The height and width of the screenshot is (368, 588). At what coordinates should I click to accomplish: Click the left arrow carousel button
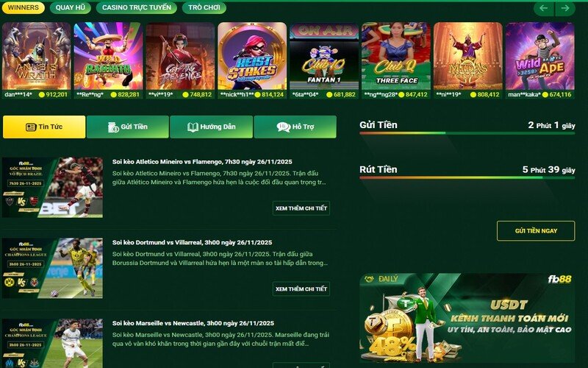[543, 8]
